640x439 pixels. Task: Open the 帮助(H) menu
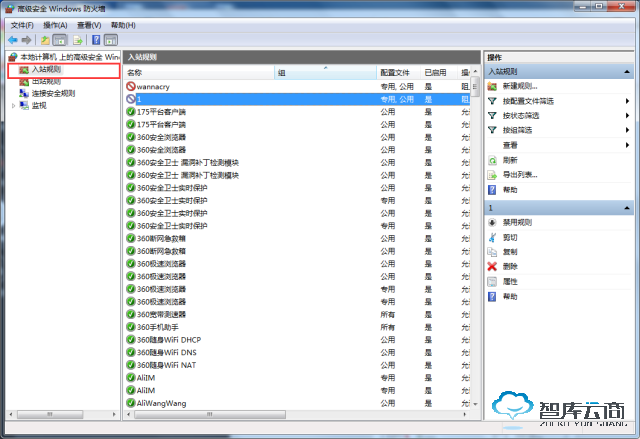pyautogui.click(x=123, y=25)
